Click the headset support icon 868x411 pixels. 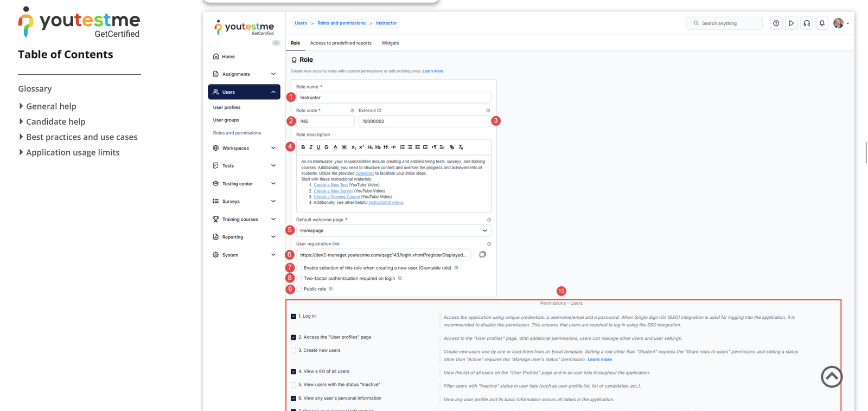pyautogui.click(x=807, y=23)
